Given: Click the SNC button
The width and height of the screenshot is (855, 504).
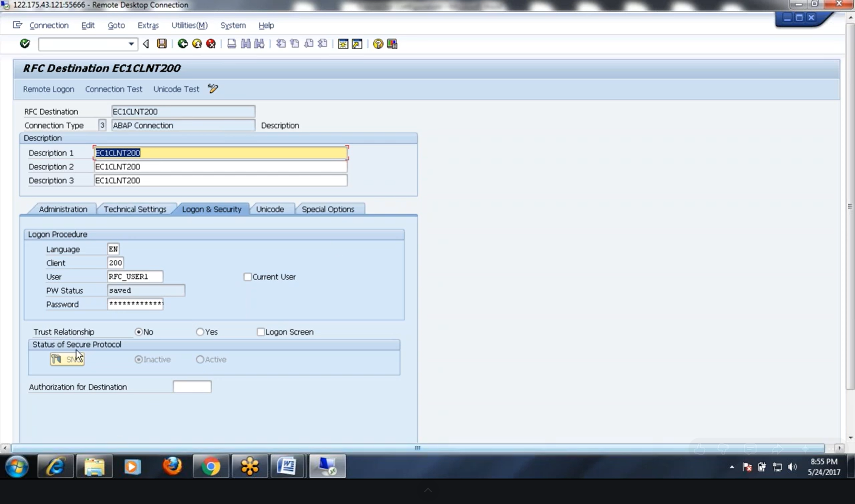Looking at the screenshot, I should (67, 359).
